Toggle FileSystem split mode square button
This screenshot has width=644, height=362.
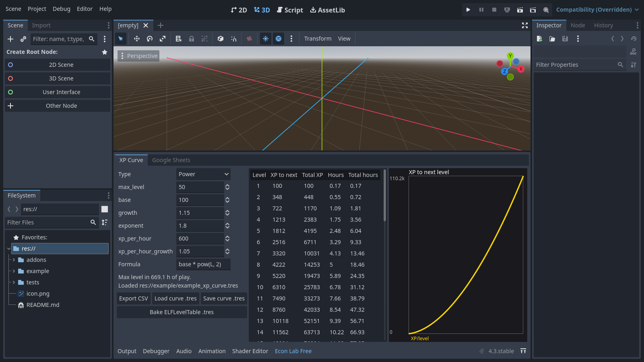tap(105, 209)
